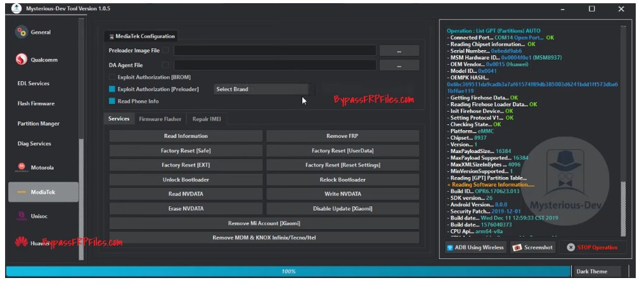This screenshot has height=285, width=644.
Task: Click the "MSM Hardware ID" log line
Action: click(x=505, y=58)
